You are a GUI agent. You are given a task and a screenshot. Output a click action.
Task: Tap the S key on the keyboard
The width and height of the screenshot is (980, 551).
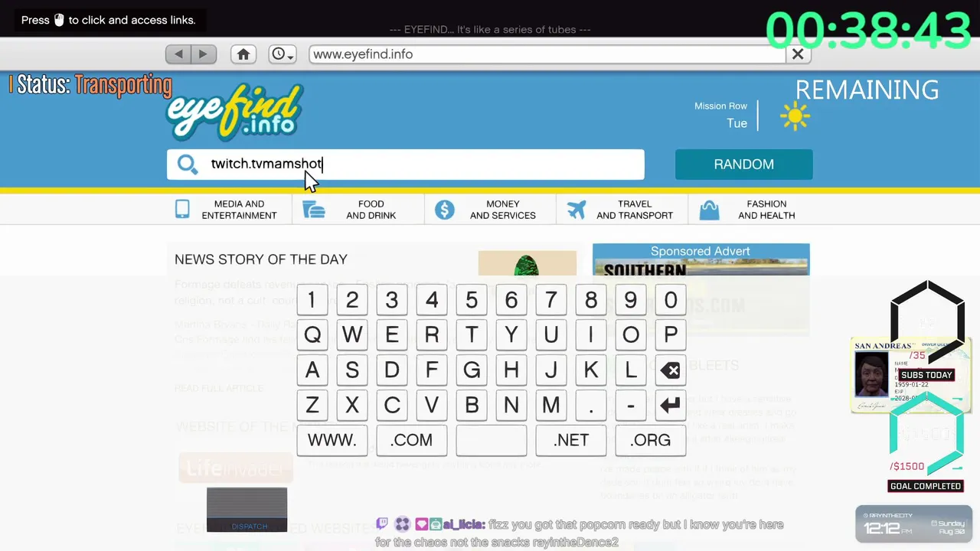(351, 370)
